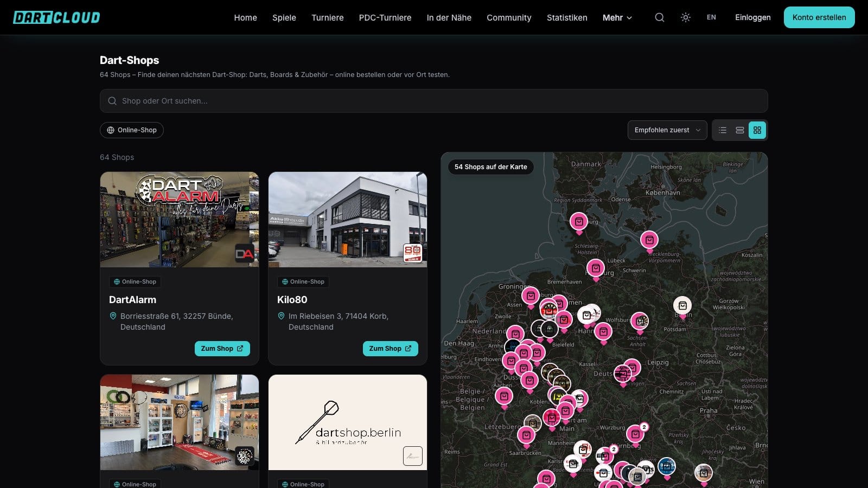The width and height of the screenshot is (868, 488).
Task: Open DartAlarm shop title
Action: [132, 300]
